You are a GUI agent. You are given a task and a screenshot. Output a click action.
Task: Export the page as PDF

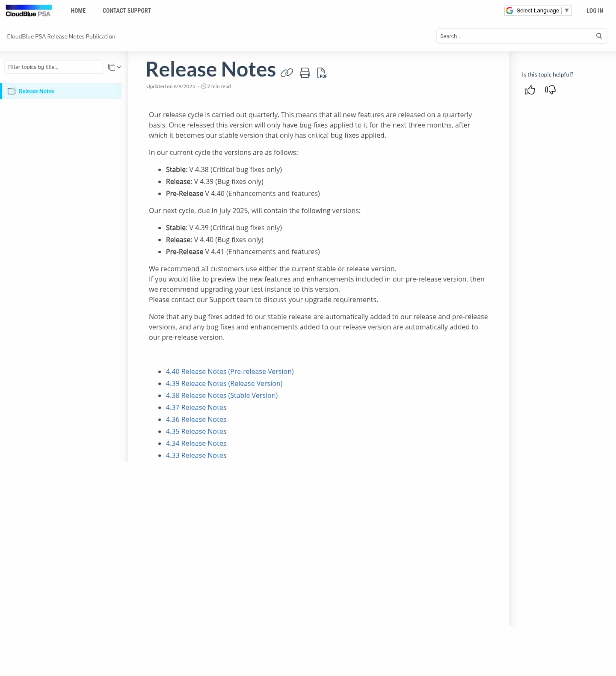tap(322, 73)
